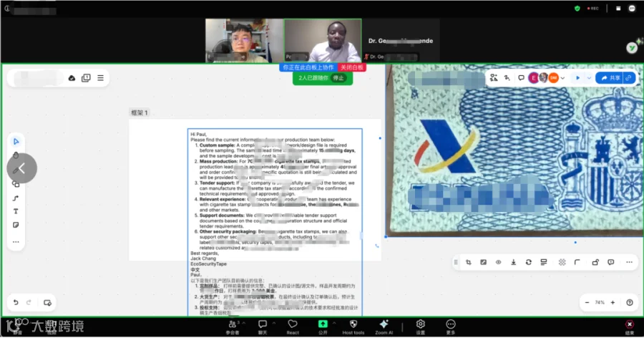The image size is (644, 338).
Task: Start whiteboard presentation play button
Action: (x=577, y=78)
